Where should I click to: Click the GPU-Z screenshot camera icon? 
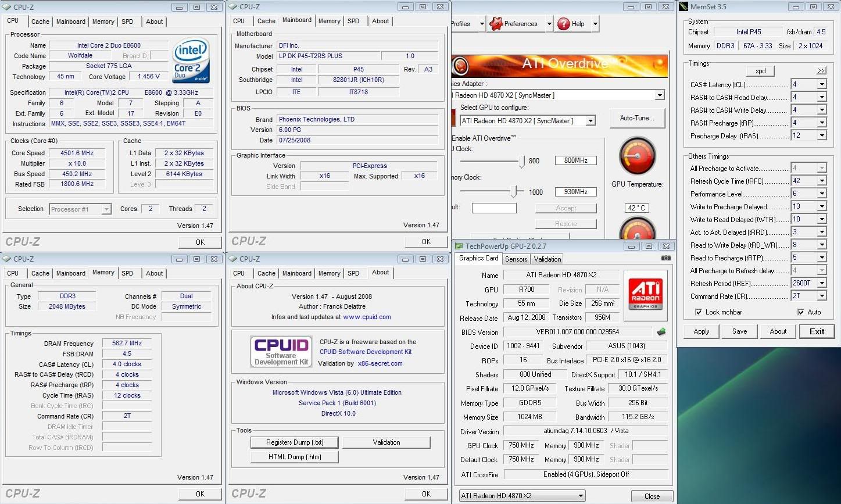665,258
